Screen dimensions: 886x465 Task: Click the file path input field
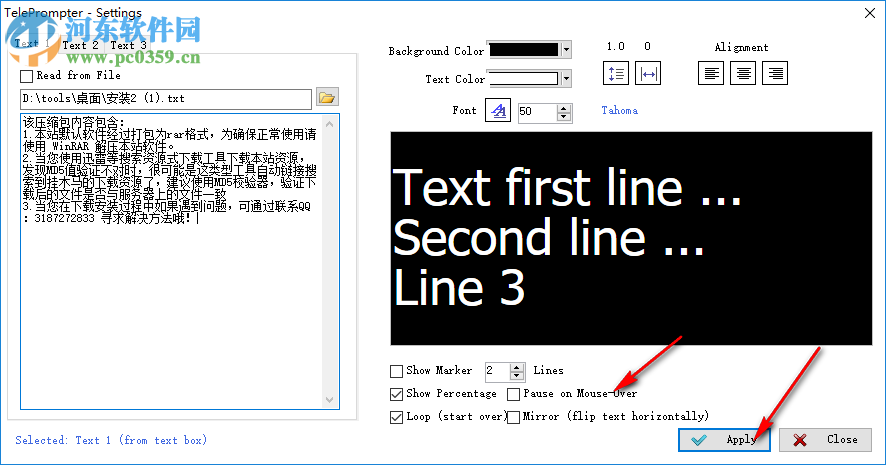click(x=166, y=99)
